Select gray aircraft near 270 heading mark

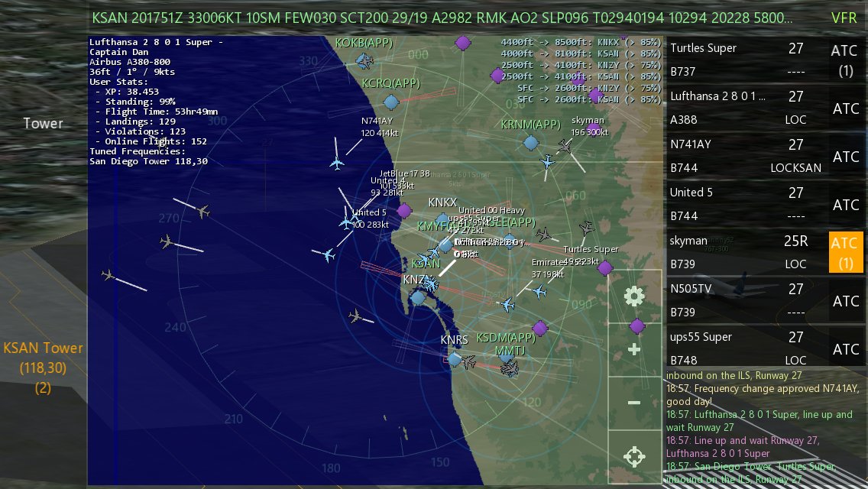[203, 211]
